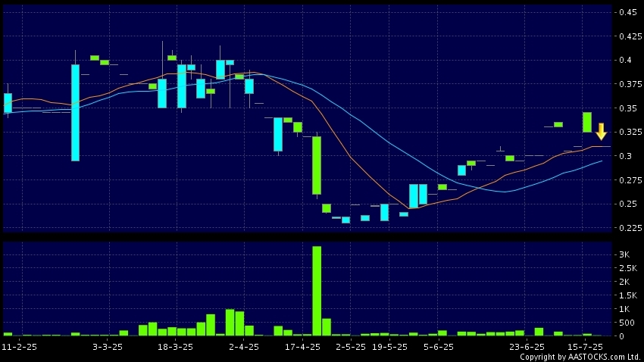Click the tallest green volume bar
644x362 pixels.
click(x=317, y=291)
